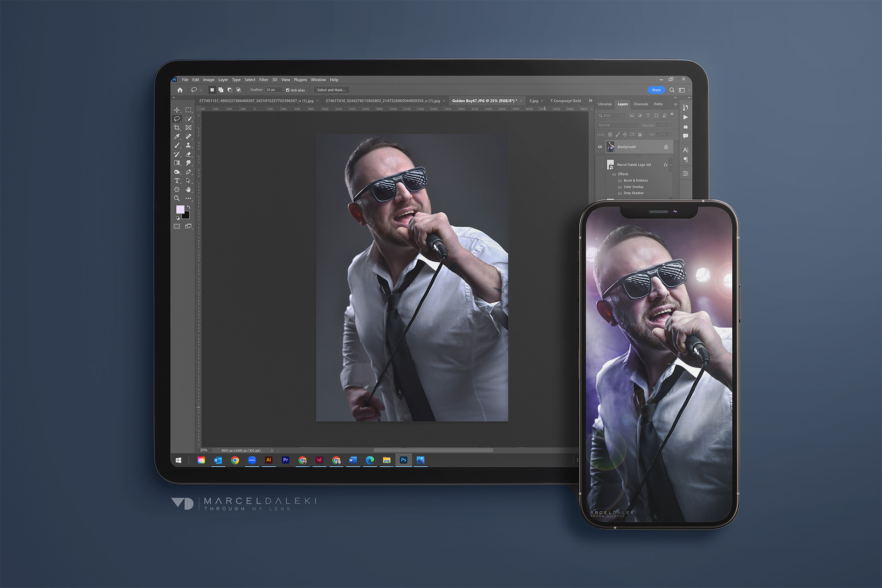Screen dimensions: 882x588
Task: Expand the hidden document tabs overflow
Action: coord(590,101)
